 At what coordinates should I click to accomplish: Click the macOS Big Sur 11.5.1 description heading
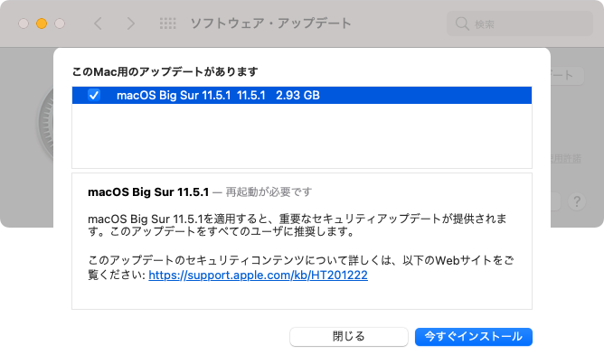pyautogui.click(x=148, y=191)
